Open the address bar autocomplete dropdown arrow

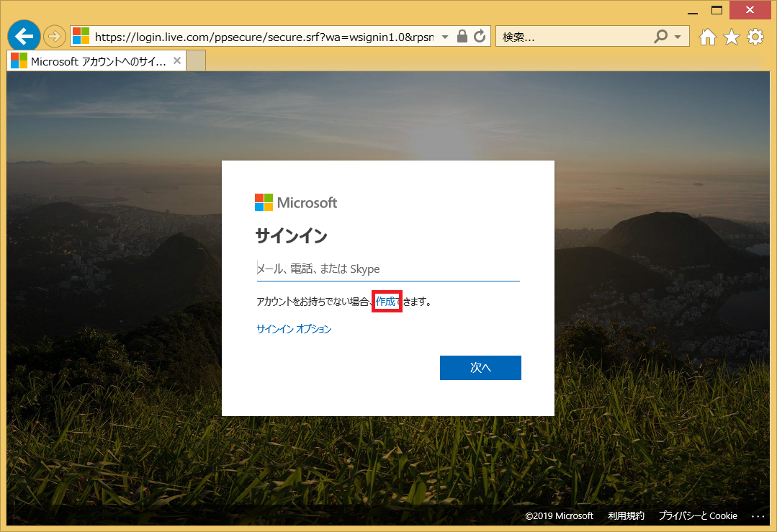pos(445,37)
